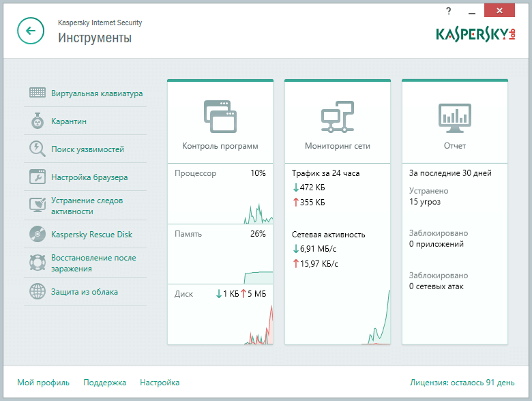Open Kaspersky Rescue Disk link
The height and width of the screenshot is (401, 532).
tap(91, 235)
